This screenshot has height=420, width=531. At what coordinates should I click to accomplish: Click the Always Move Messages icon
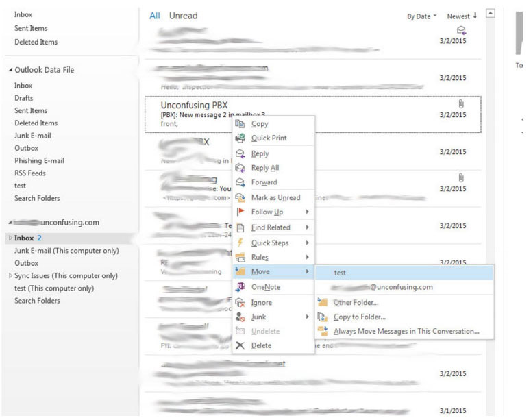coord(323,331)
